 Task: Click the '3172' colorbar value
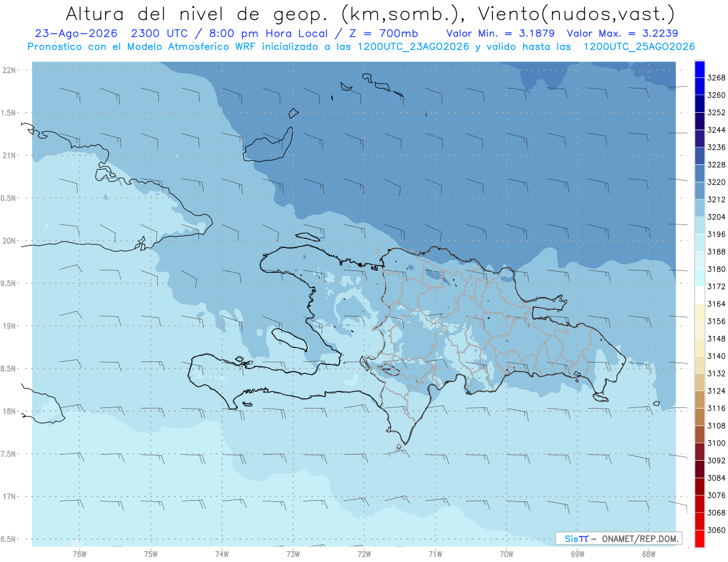click(x=716, y=286)
